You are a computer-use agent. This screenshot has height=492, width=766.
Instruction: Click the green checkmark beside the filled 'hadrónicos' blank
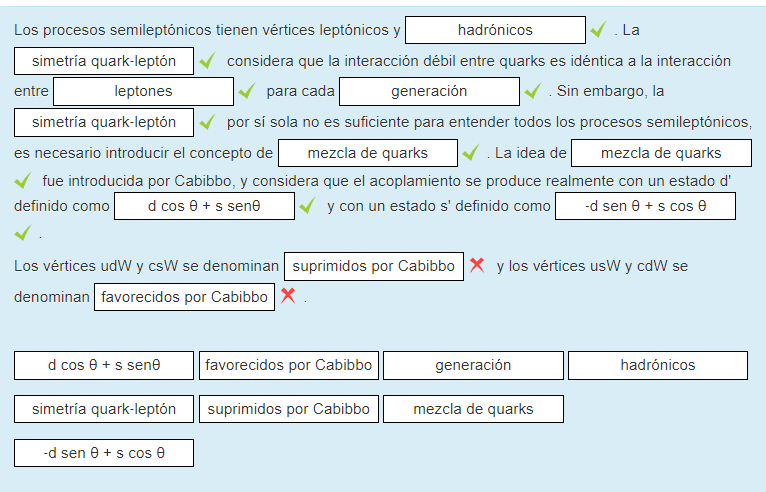(598, 30)
